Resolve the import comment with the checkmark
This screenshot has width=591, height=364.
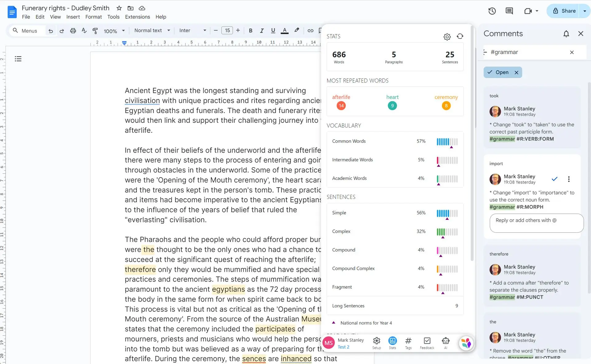(555, 179)
